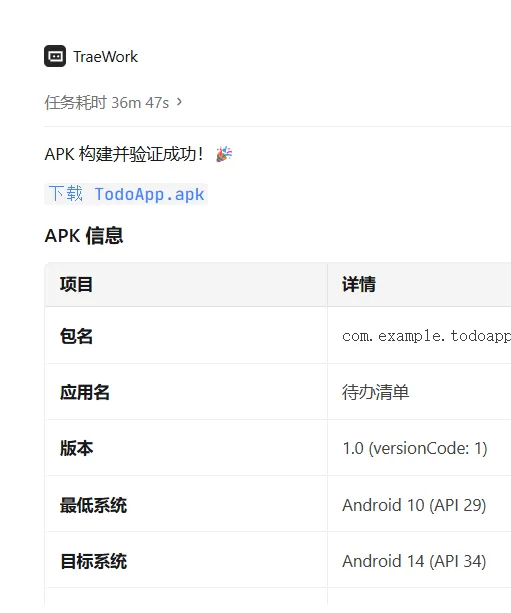Download the TodoApp.apk file link
The width and height of the screenshot is (511, 613).
[126, 194]
